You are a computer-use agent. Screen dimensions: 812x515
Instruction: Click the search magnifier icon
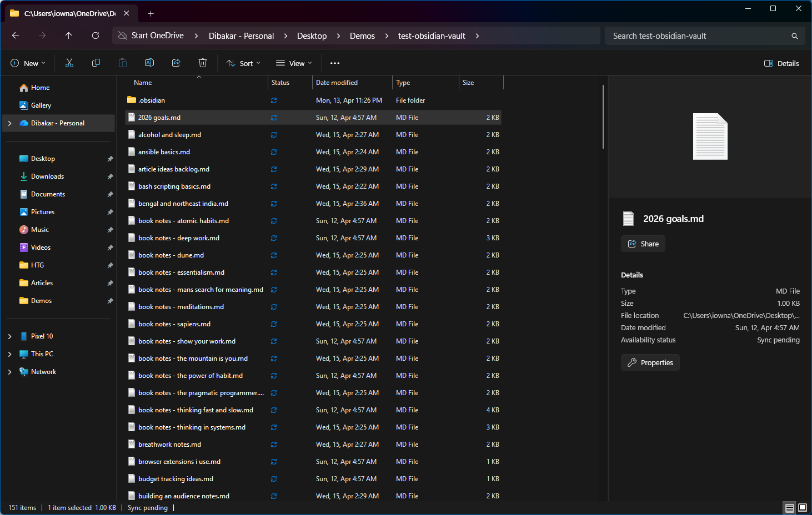pyautogui.click(x=795, y=36)
